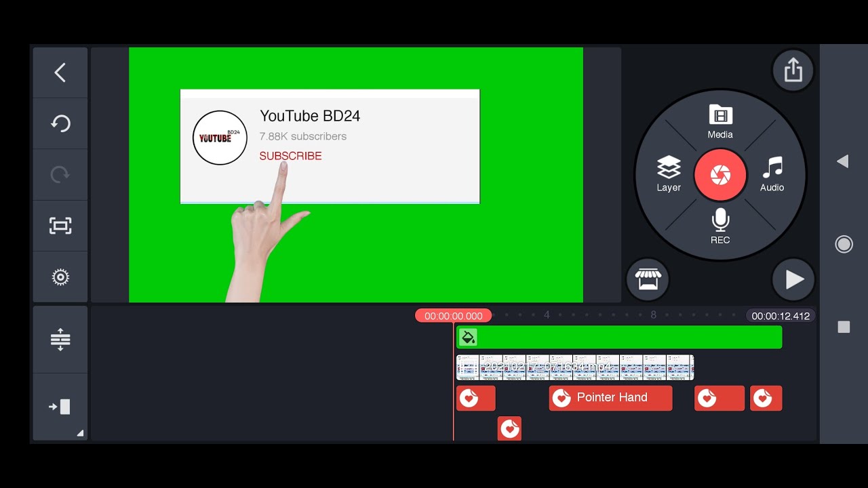Tap the back arrow to exit editor
The height and width of the screenshot is (488, 868).
coord(60,73)
